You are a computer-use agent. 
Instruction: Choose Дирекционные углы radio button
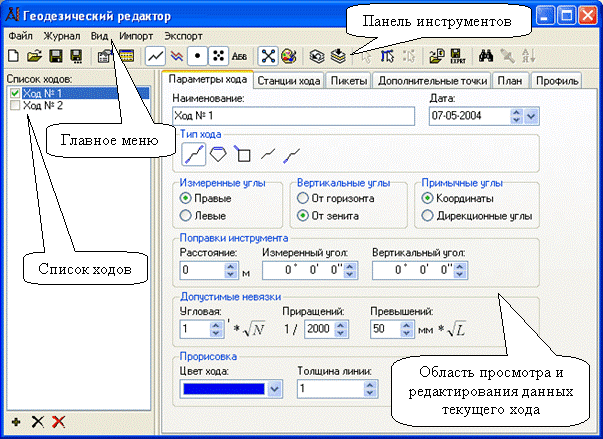pos(428,215)
